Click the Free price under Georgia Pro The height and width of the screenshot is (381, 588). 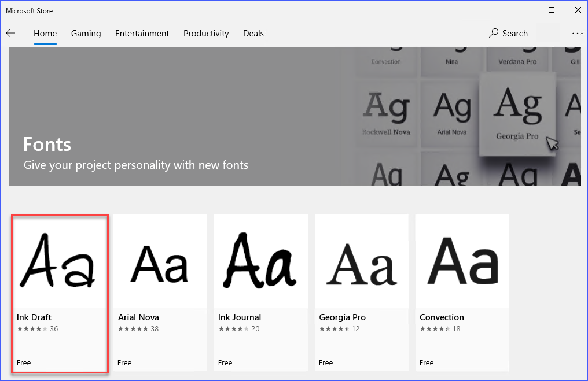tap(326, 362)
